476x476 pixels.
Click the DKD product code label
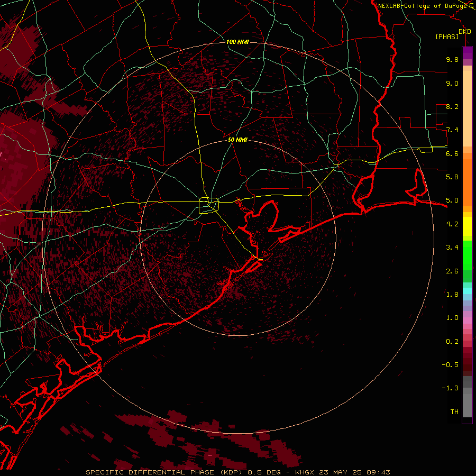[x=465, y=32]
